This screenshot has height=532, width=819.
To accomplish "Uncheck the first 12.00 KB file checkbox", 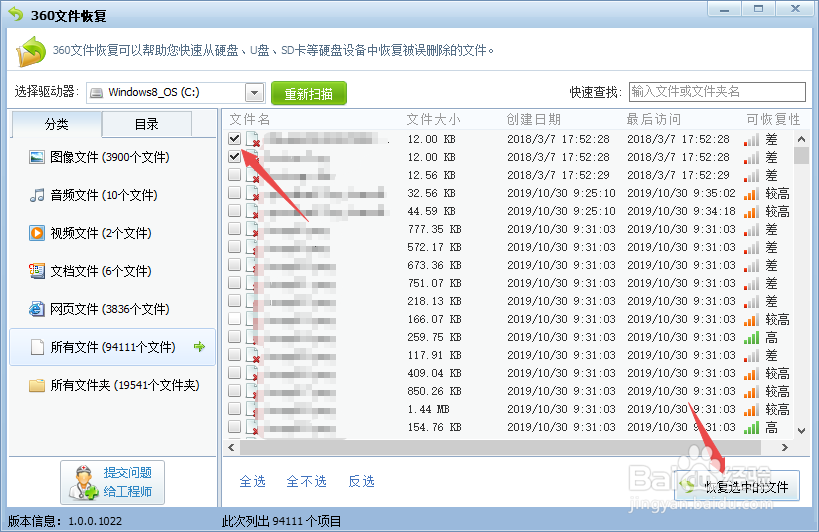I will [235, 138].
